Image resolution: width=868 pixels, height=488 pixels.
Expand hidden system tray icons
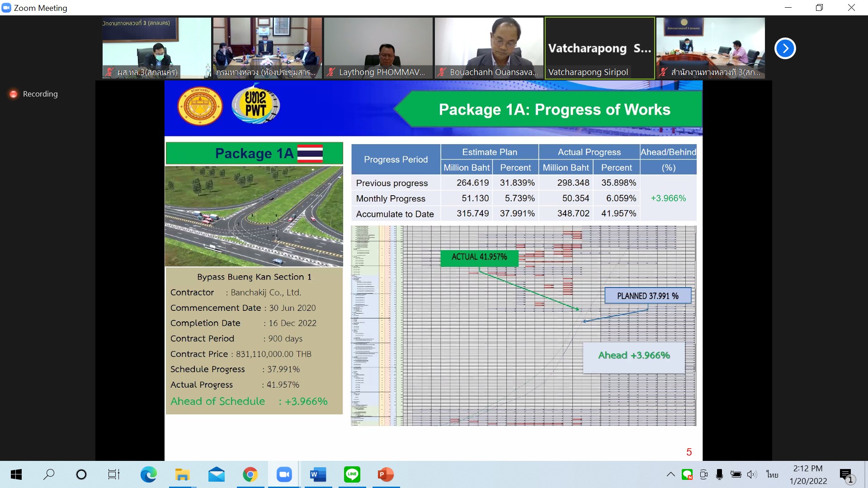point(670,474)
